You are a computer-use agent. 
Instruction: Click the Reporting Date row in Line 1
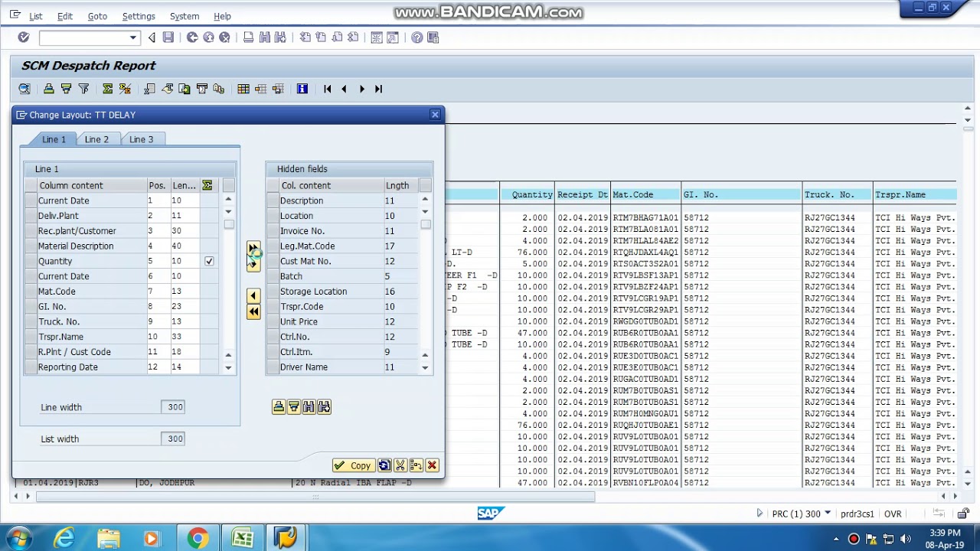(x=122, y=367)
